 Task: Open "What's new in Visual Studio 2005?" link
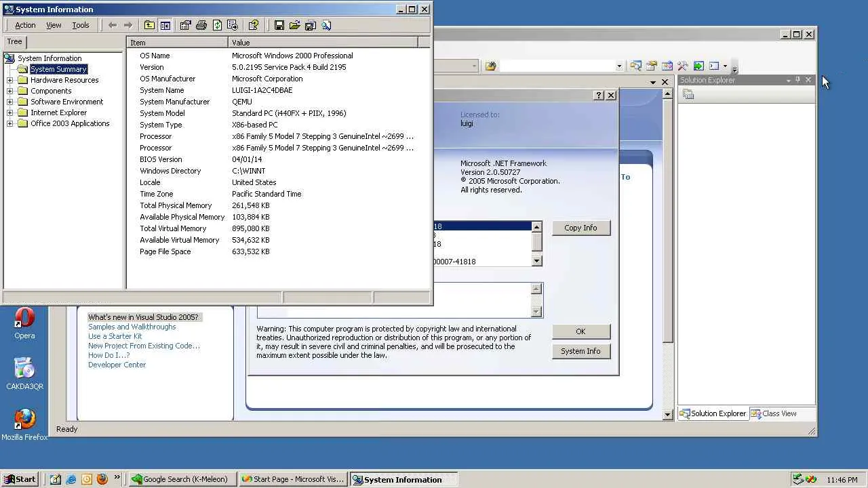[143, 317]
